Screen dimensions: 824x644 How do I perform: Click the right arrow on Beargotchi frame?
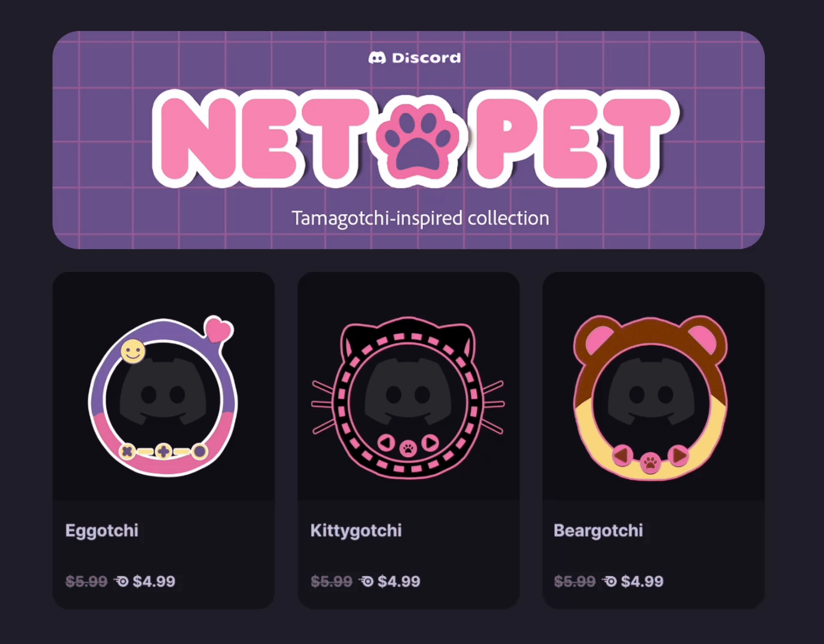pyautogui.click(x=678, y=456)
